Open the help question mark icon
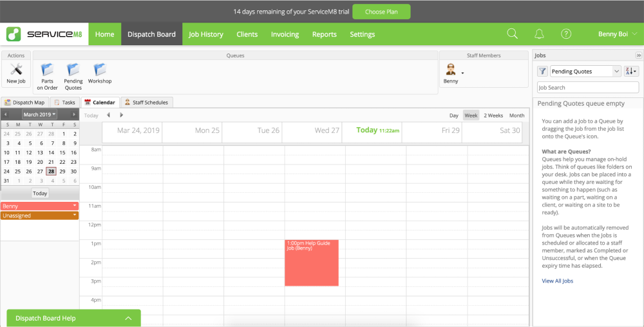 click(x=566, y=34)
